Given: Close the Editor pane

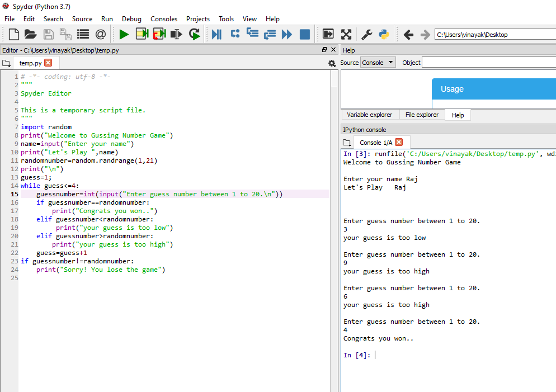Looking at the screenshot, I should (333, 50).
